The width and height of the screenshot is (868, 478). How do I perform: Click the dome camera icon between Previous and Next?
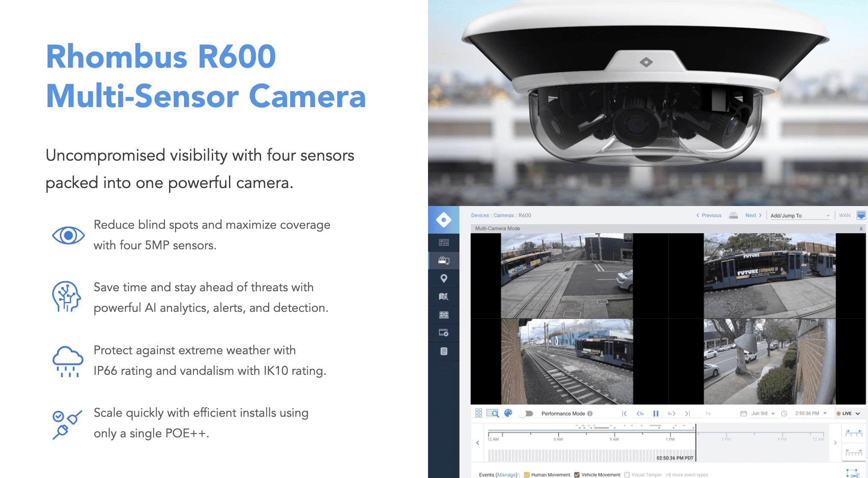pos(733,215)
